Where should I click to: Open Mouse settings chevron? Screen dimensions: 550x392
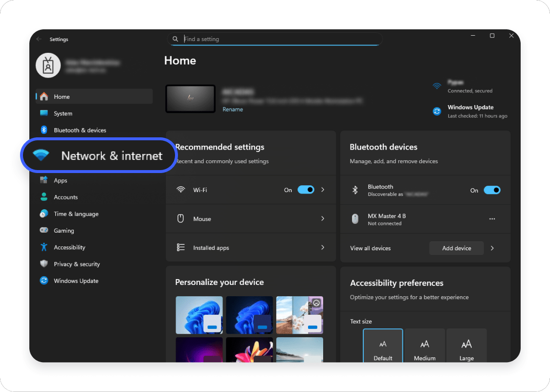click(x=323, y=218)
